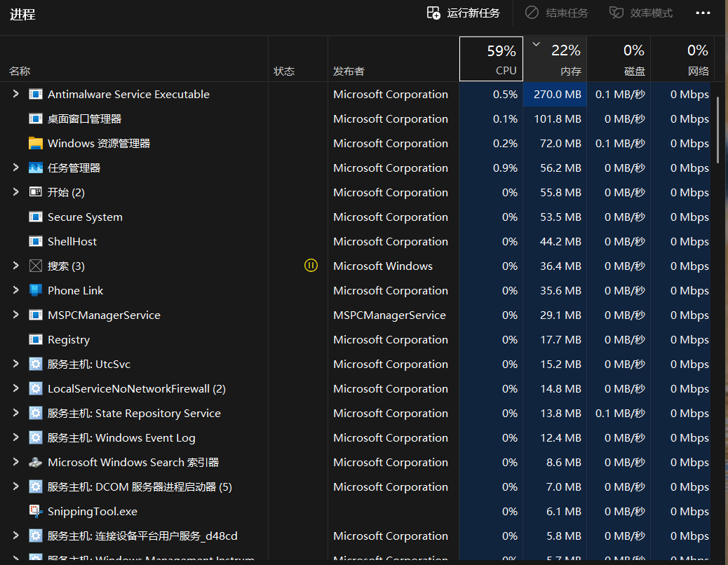
Task: Click the suspended status icon for 搜索
Action: click(311, 266)
